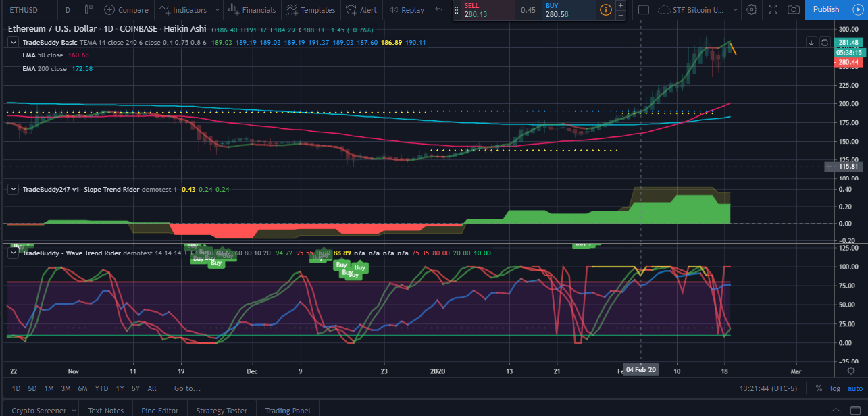This screenshot has height=416, width=868.
Task: Open indicator Templates
Action: click(311, 10)
